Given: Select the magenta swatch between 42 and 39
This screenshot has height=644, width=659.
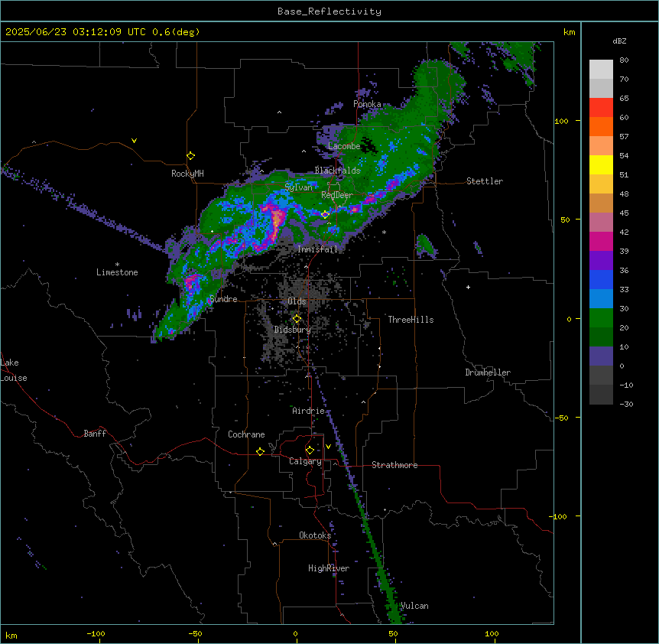Looking at the screenshot, I should pos(601,242).
